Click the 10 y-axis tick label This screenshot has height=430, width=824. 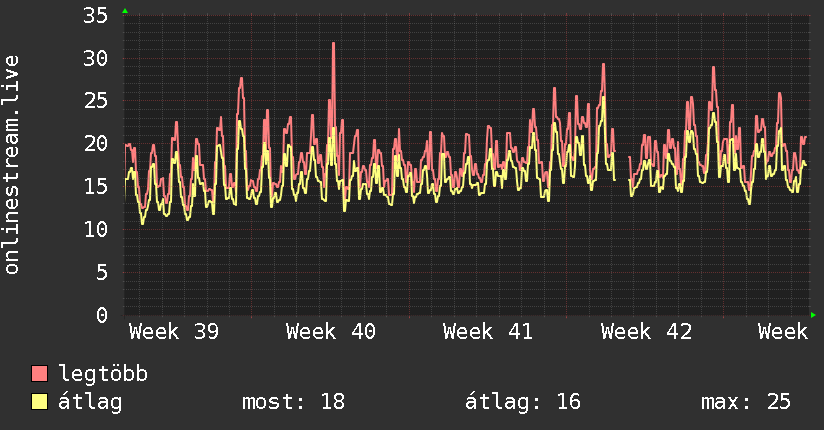(x=96, y=229)
